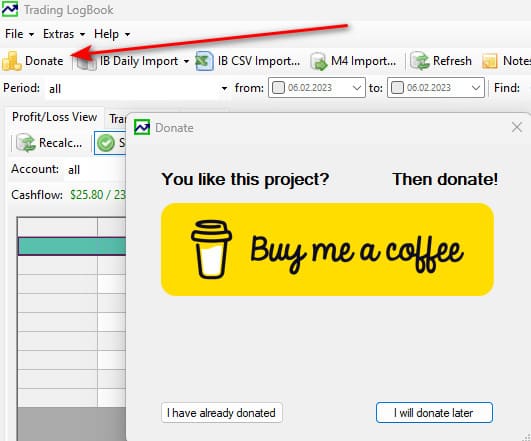The width and height of the screenshot is (531, 441).
Task: Expand the Period dropdown
Action: click(x=224, y=88)
